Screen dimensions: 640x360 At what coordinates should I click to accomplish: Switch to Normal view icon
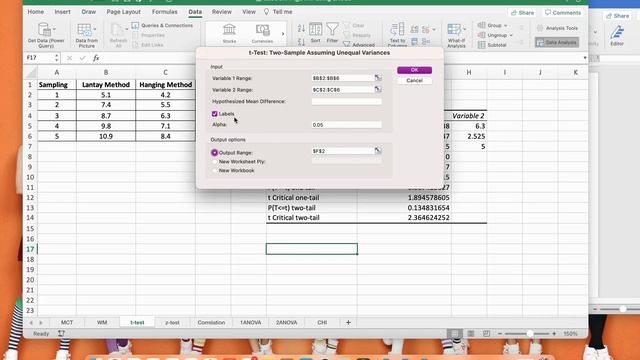(454, 333)
